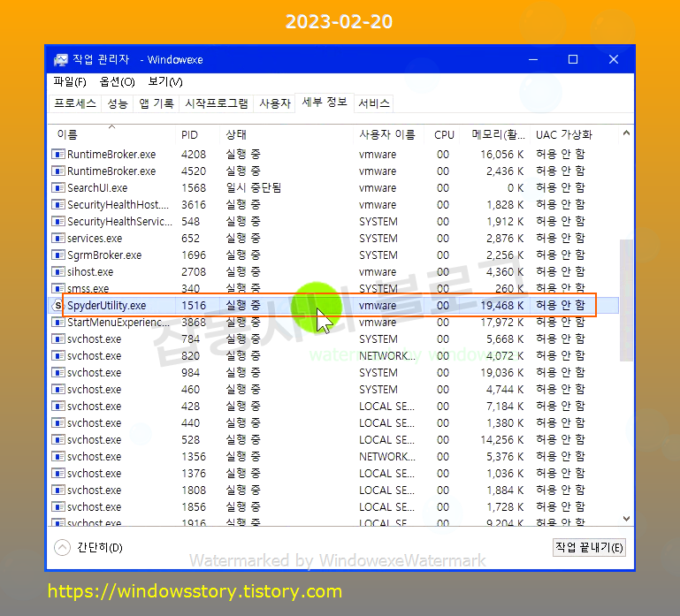Image resolution: width=680 pixels, height=616 pixels.
Task: Select the SearchUI.exe row name
Action: click(x=97, y=188)
